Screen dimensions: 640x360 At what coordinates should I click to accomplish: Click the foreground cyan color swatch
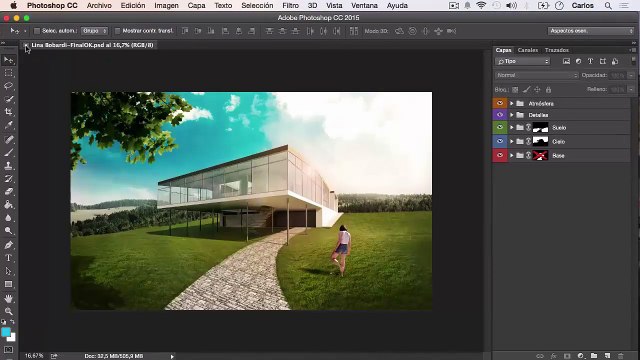pyautogui.click(x=6, y=332)
